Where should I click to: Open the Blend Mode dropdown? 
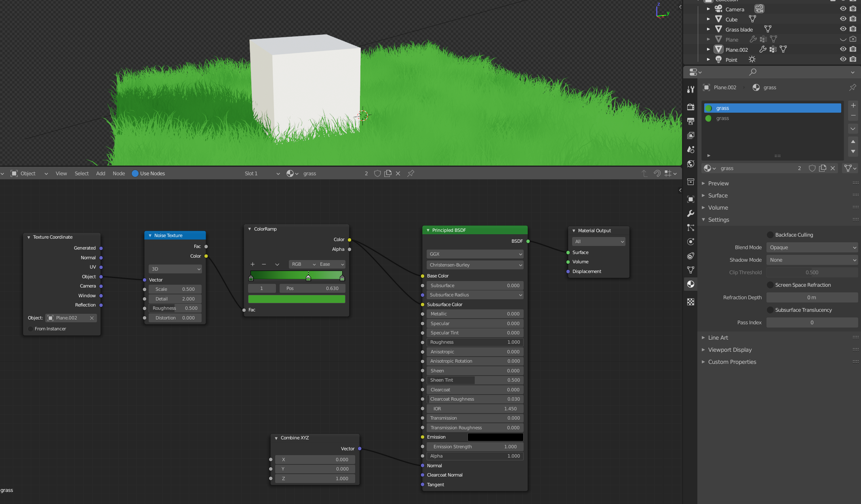pyautogui.click(x=812, y=247)
